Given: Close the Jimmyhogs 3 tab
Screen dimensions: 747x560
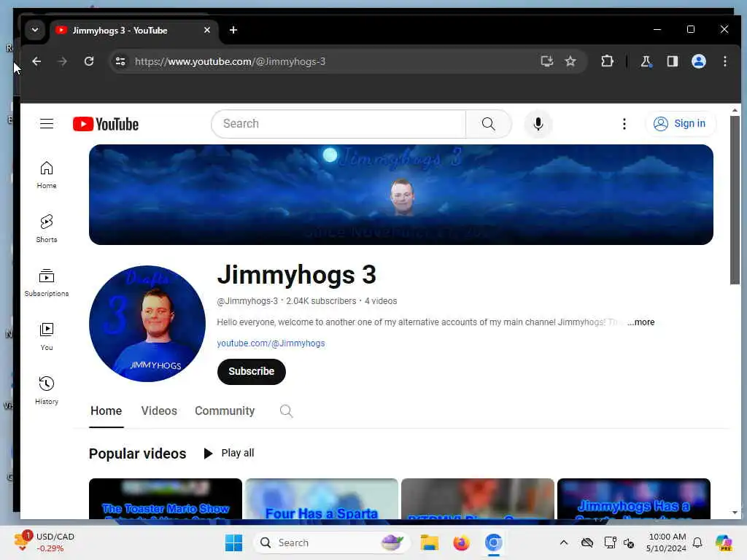Looking at the screenshot, I should [207, 30].
